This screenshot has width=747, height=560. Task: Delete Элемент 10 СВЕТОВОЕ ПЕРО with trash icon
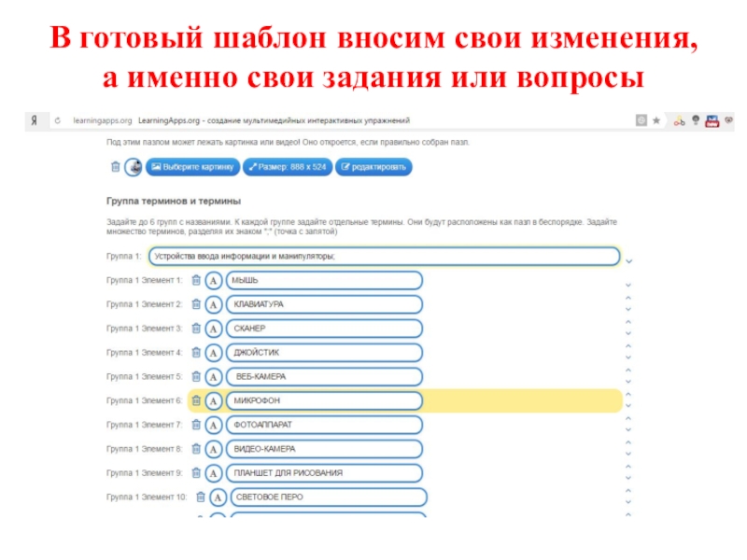[x=201, y=497]
